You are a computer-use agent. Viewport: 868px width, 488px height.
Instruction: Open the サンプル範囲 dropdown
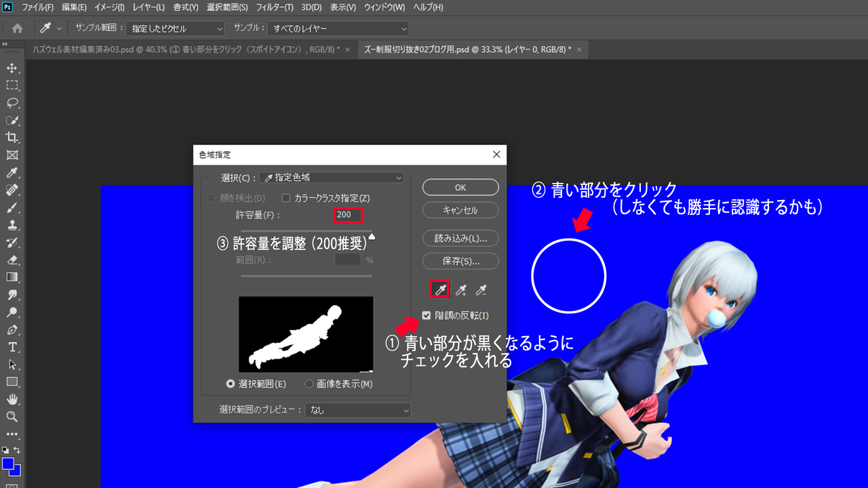[x=175, y=28]
